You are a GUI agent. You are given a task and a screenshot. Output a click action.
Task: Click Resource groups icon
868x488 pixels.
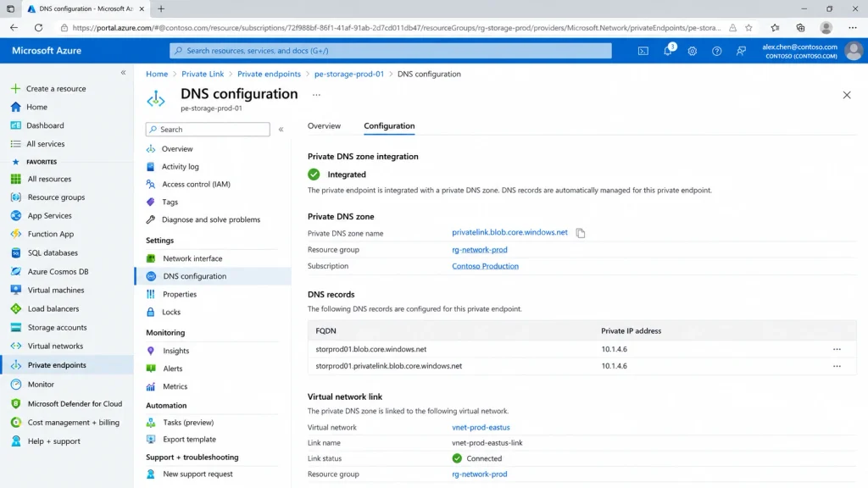coord(15,197)
